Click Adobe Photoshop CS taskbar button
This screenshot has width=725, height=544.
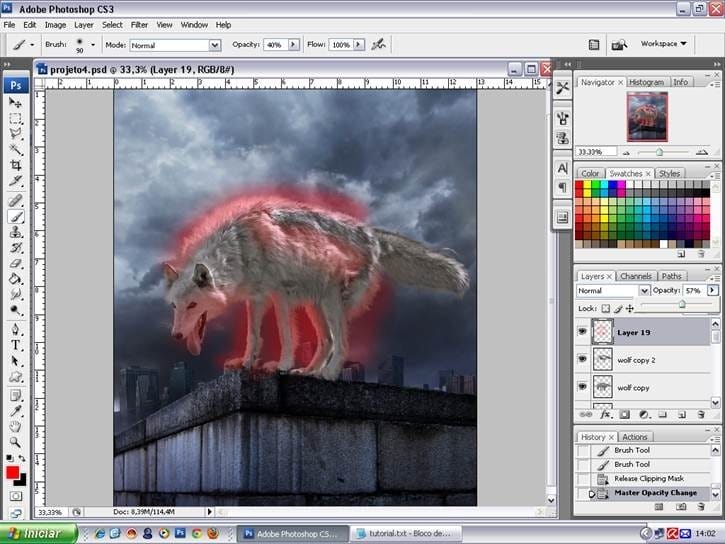pos(293,533)
